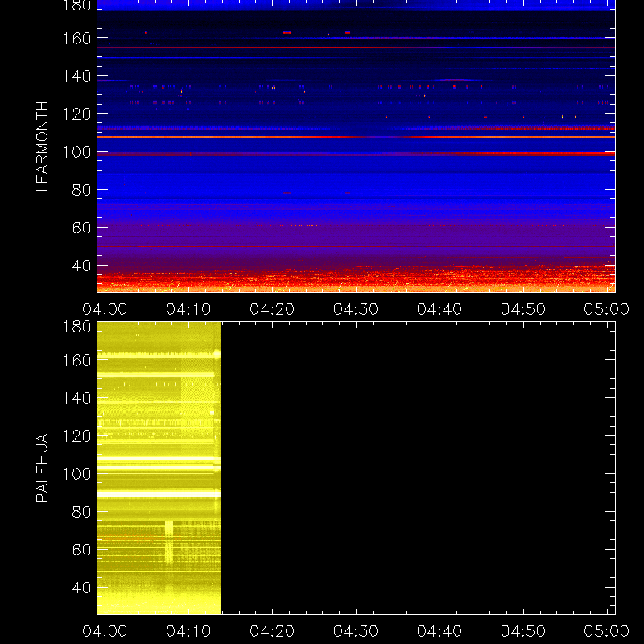Screen dimensions: 644x644
Task: Click 04:00 time label under Palehua plot
Action: pos(105,631)
